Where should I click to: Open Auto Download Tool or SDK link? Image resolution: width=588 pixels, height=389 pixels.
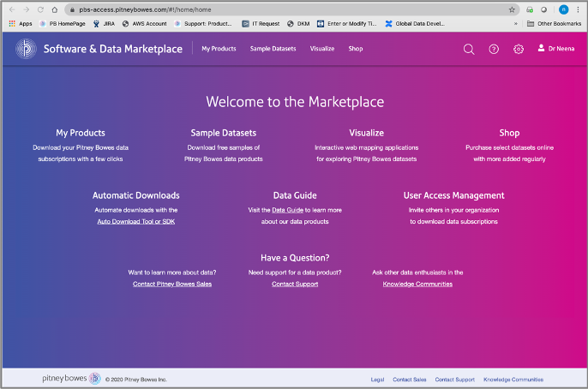[x=136, y=221]
